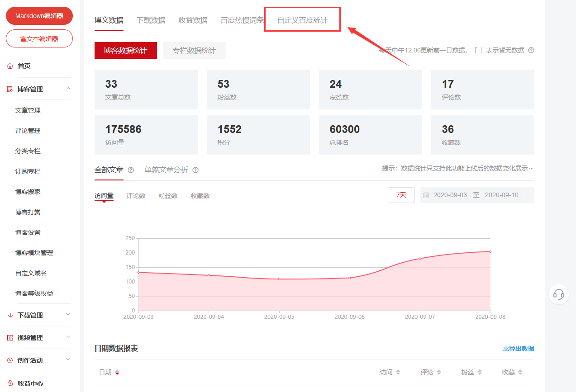The width and height of the screenshot is (576, 392).
Task: Collapse the 博客管理 section chevron
Action: (x=68, y=89)
